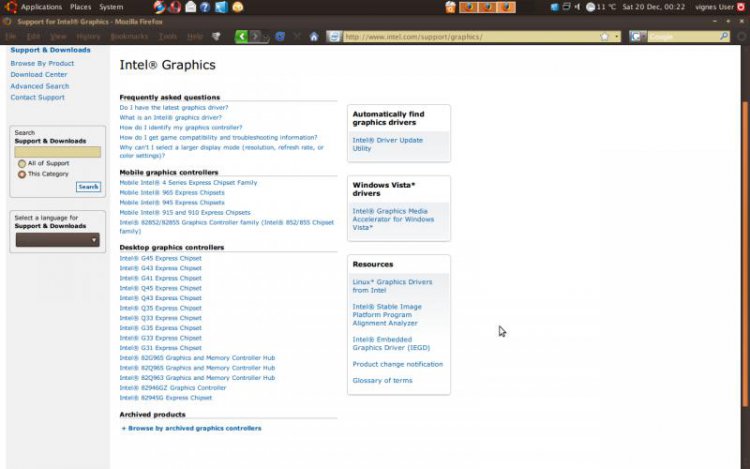The image size is (750, 469).
Task: Click the search magnifier icon
Action: tap(724, 36)
